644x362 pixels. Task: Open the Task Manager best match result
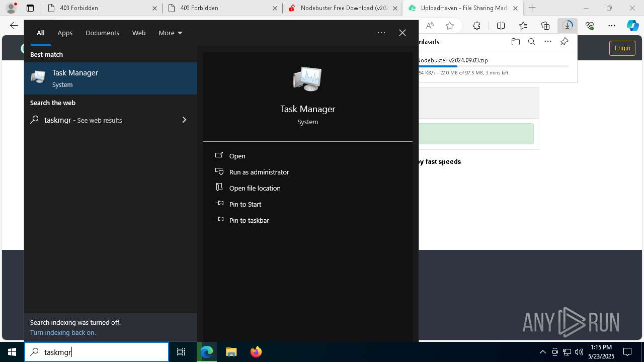tap(111, 78)
